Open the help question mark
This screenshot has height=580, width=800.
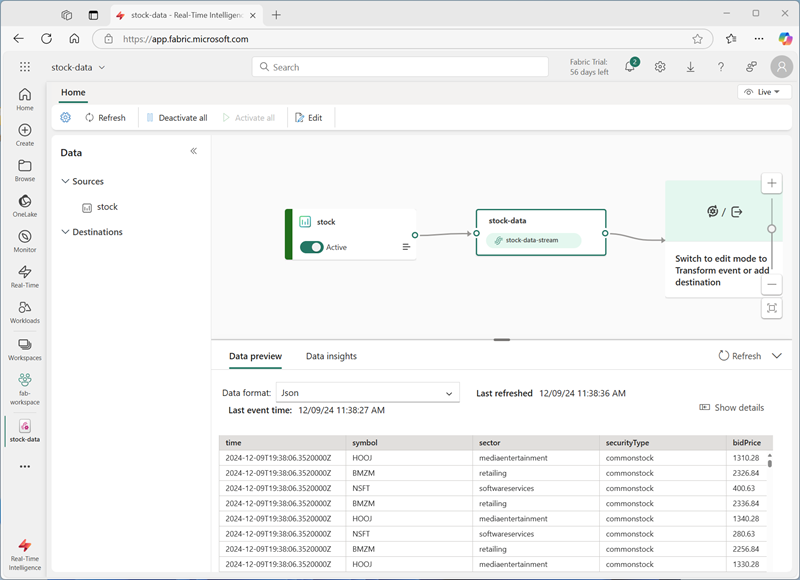720,67
